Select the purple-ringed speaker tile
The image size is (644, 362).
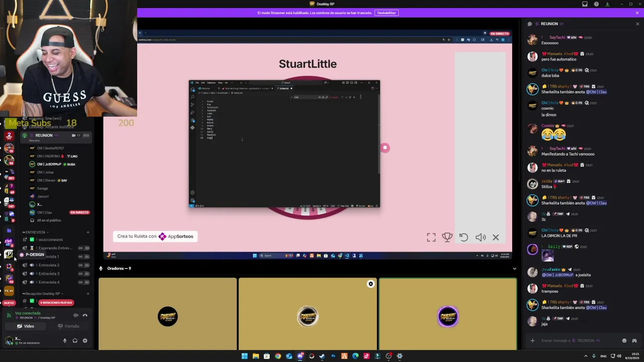(x=448, y=314)
